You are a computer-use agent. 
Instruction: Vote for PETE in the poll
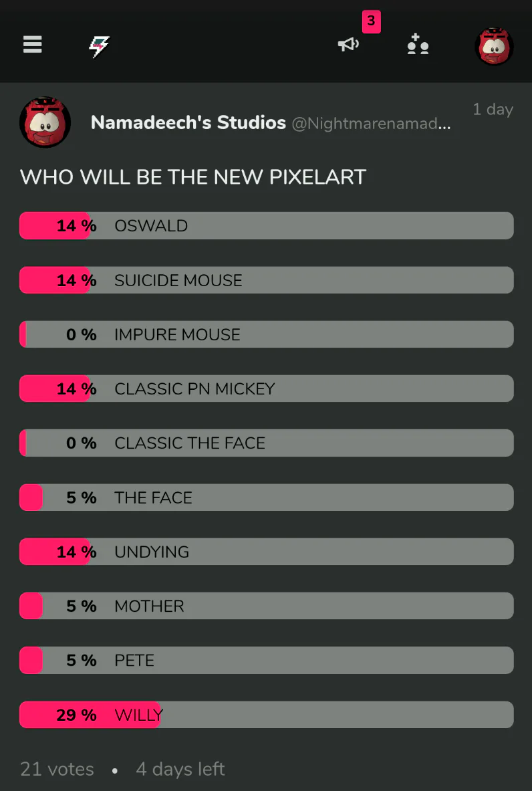click(266, 660)
